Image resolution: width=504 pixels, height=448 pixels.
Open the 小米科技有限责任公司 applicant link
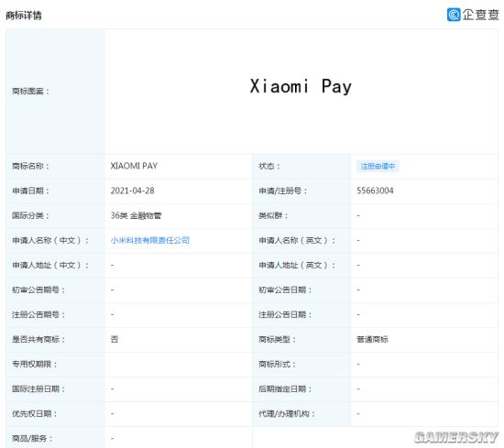tap(150, 240)
